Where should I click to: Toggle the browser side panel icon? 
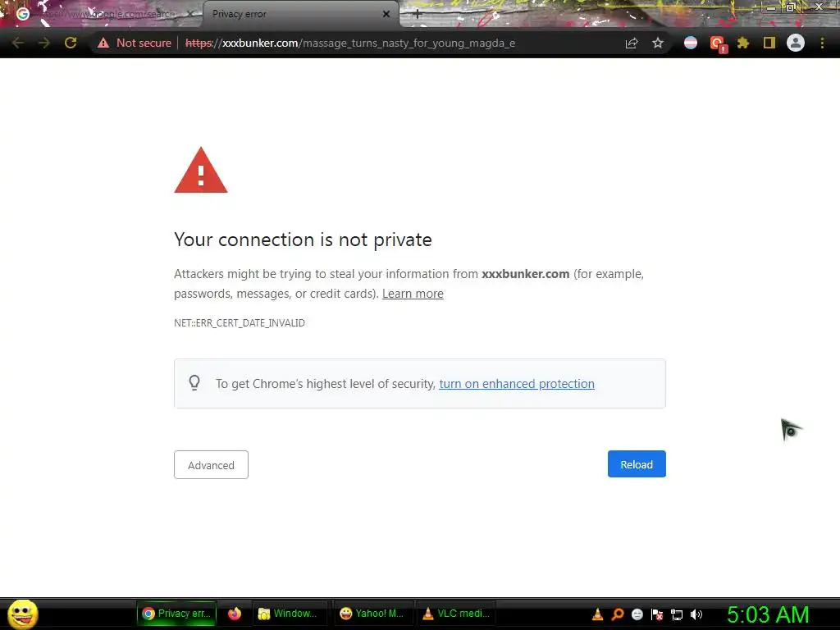tap(769, 43)
